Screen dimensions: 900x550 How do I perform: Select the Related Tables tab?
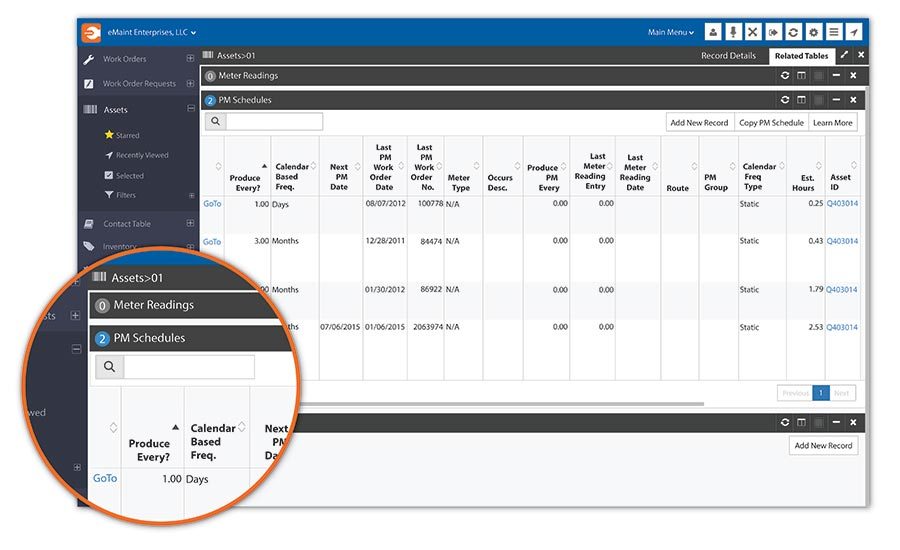(801, 56)
